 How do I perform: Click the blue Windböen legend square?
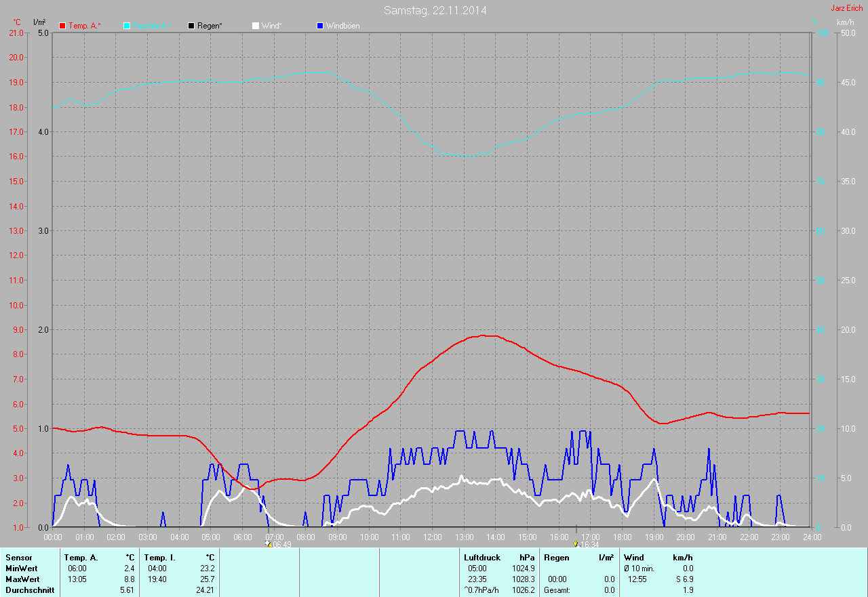[320, 26]
